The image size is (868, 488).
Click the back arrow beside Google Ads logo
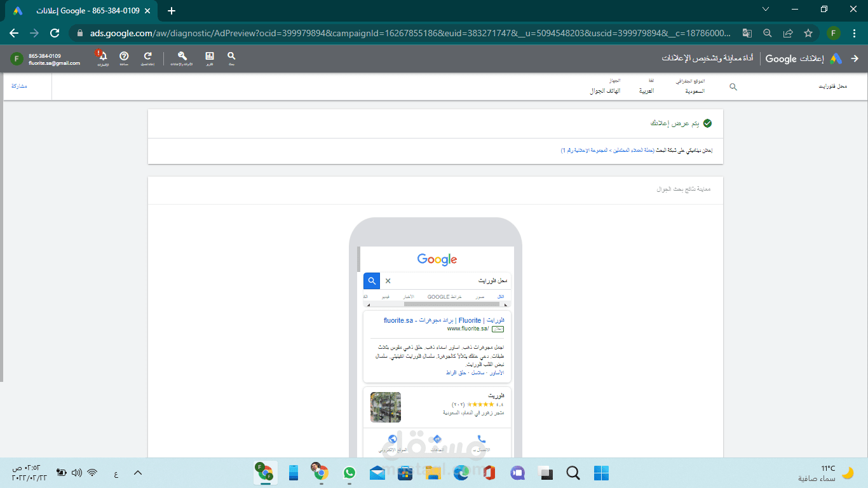pos(855,58)
